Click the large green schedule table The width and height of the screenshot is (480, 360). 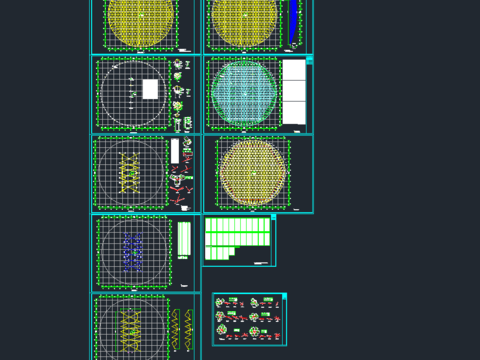click(237, 238)
